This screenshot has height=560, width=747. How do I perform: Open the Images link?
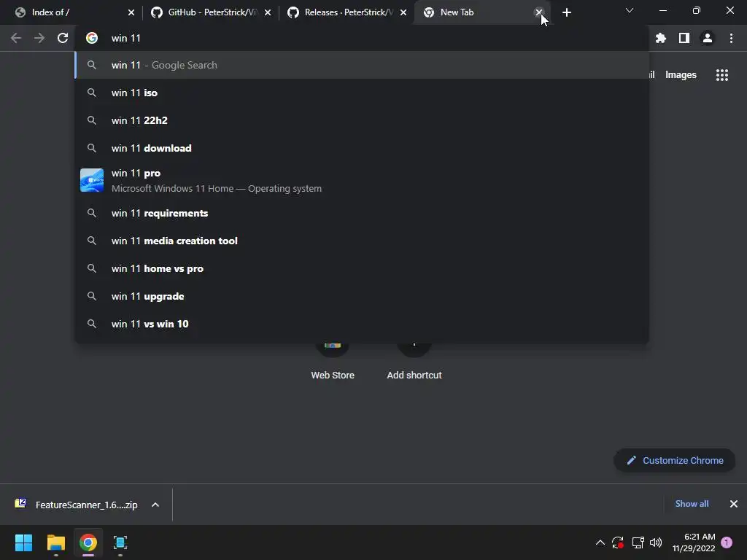[681, 75]
